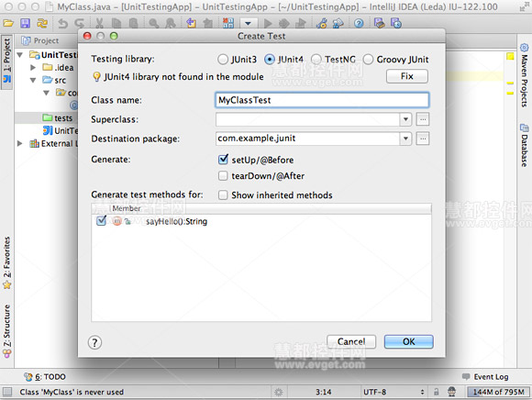Click the Help question mark toolbar icon

point(359,23)
